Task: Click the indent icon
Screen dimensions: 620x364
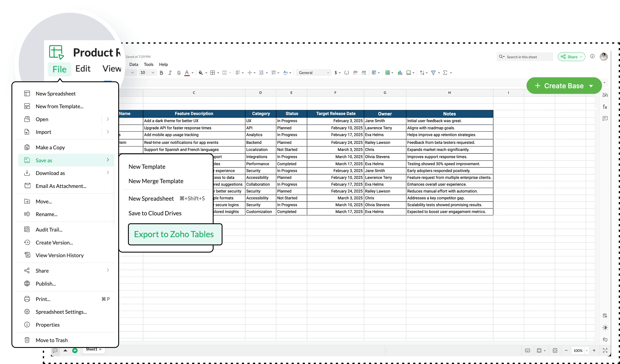Action: pos(261,73)
